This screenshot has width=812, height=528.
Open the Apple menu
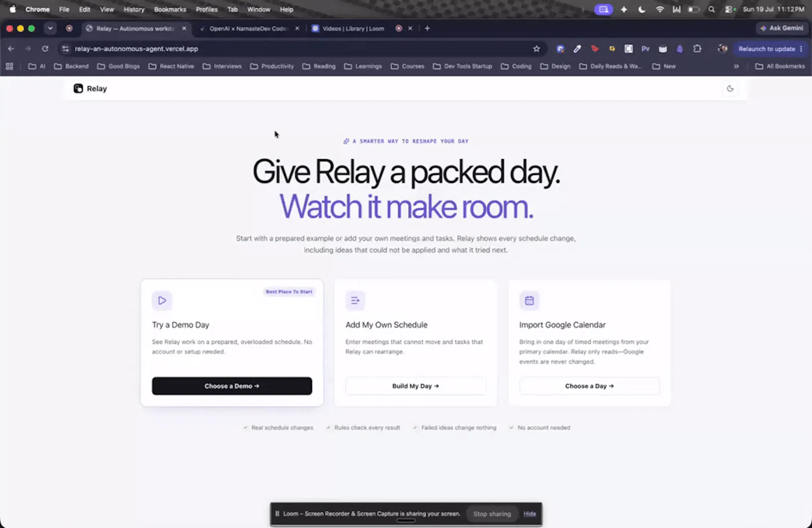pyautogui.click(x=13, y=9)
